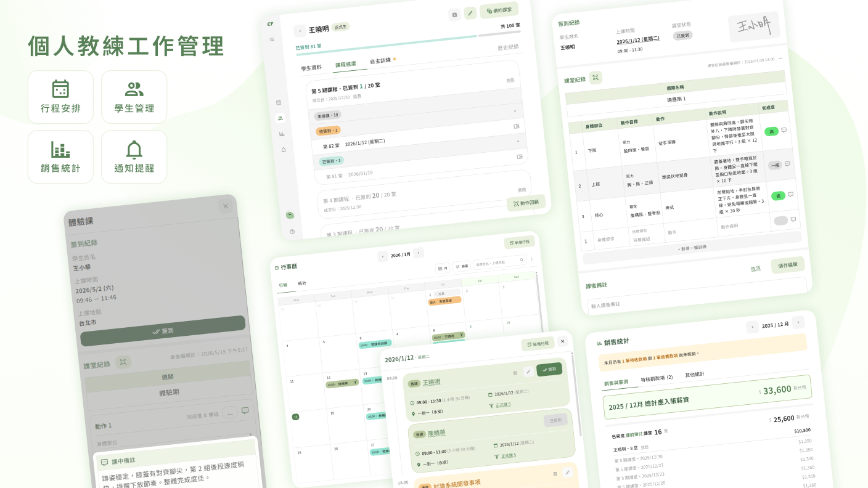
Task: Close the 體驗課 panel
Action: click(226, 206)
